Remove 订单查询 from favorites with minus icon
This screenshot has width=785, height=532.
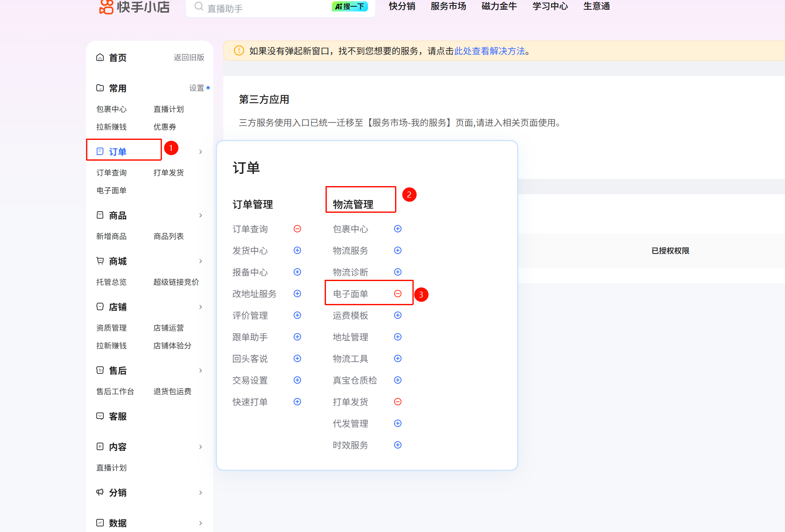(x=297, y=229)
